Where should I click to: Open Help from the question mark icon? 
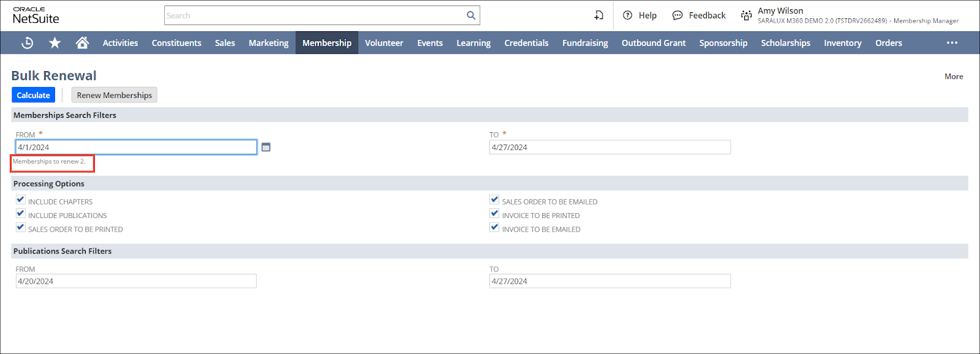627,15
